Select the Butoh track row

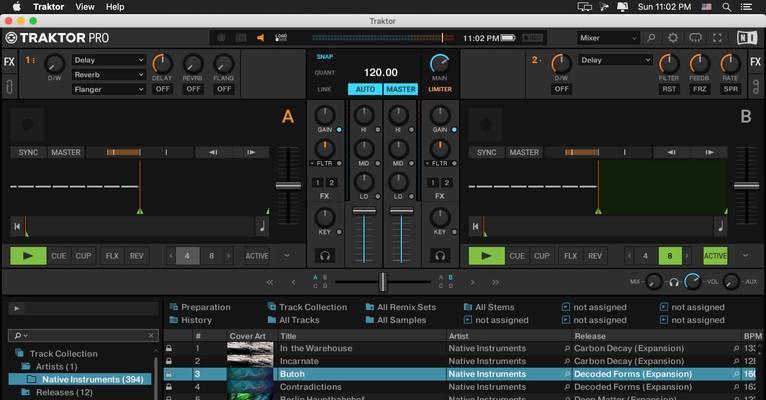point(459,374)
